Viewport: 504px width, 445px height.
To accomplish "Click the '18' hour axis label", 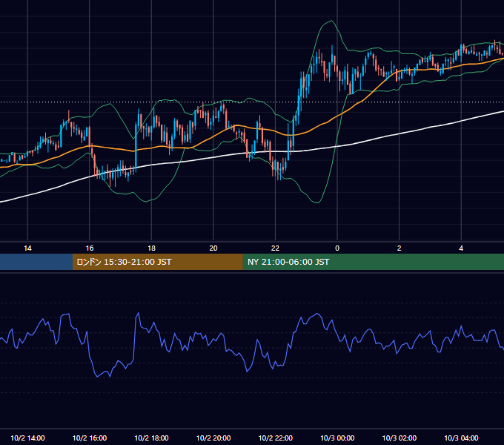I will [x=151, y=248].
